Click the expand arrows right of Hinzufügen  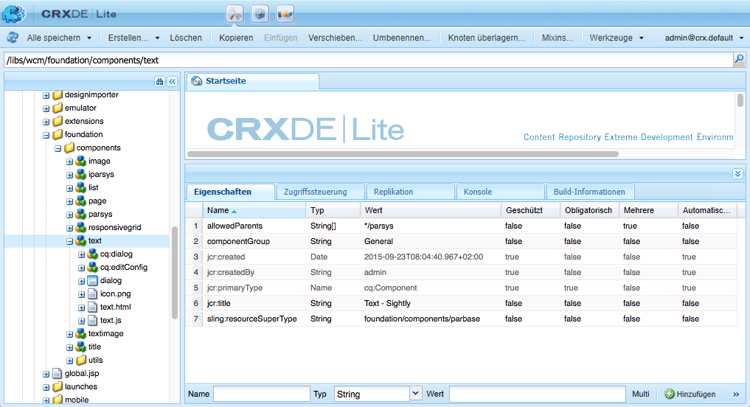click(x=736, y=395)
